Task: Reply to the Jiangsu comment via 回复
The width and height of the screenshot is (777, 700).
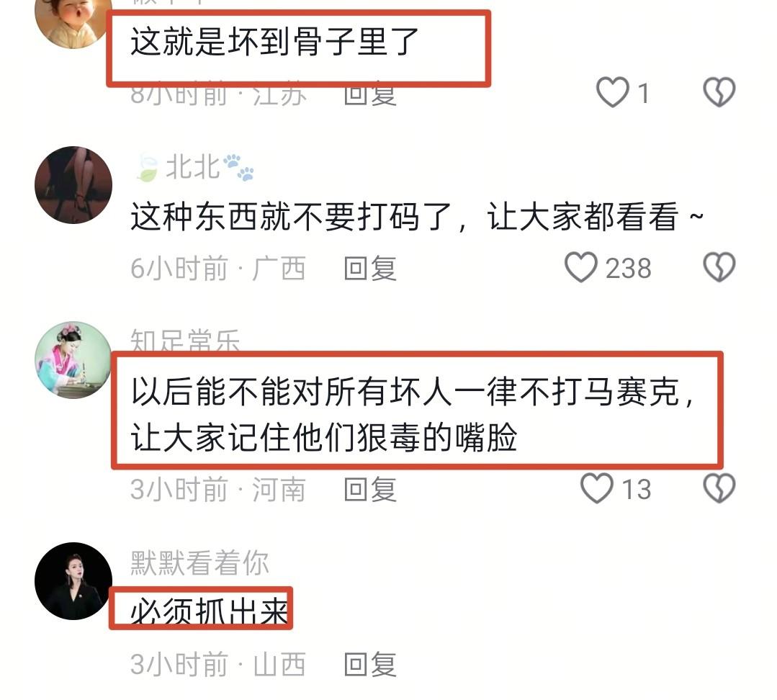Action: 370,93
